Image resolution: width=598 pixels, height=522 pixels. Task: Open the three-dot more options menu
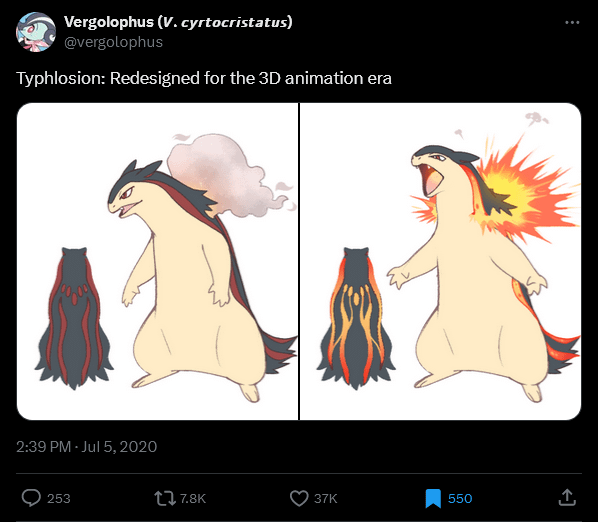tap(572, 22)
